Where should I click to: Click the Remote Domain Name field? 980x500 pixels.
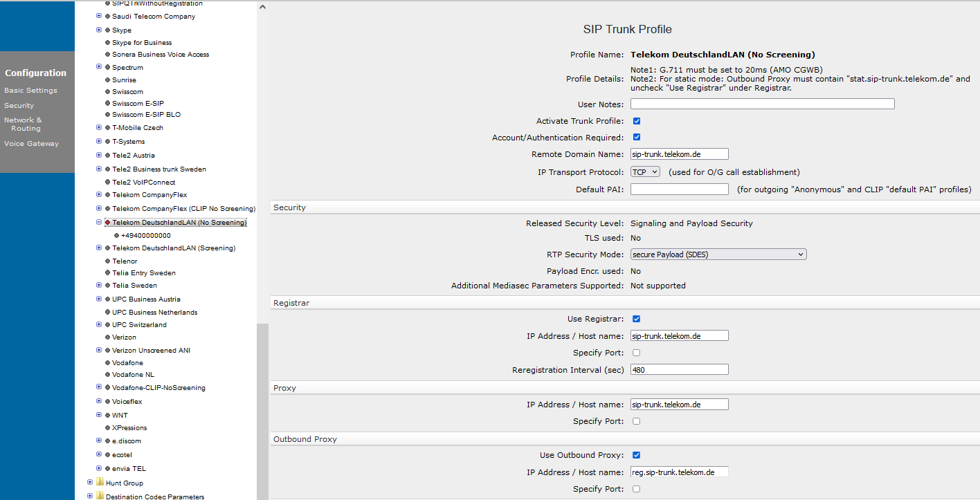(x=680, y=154)
